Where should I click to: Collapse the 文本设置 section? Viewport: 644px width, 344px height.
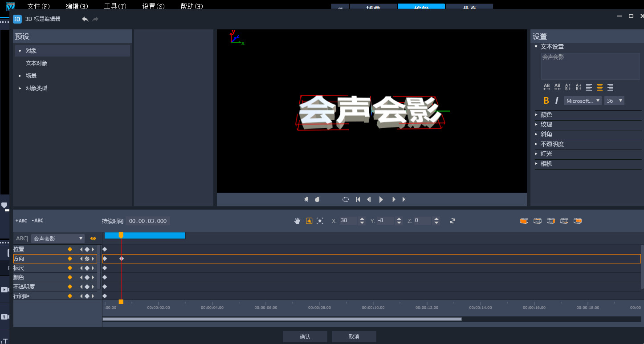point(536,47)
